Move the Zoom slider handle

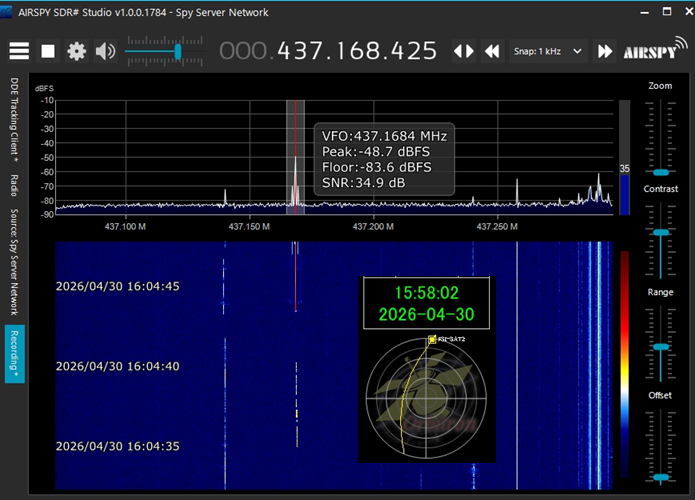pyautogui.click(x=660, y=172)
